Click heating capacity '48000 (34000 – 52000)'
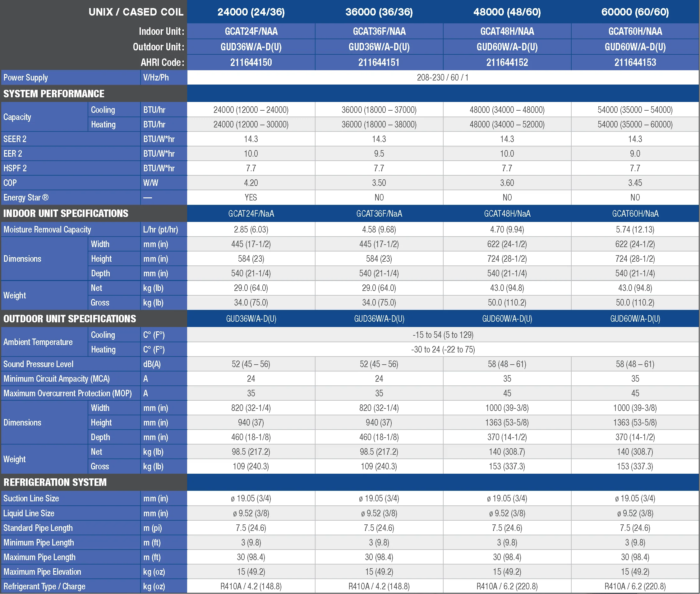The width and height of the screenshot is (700, 594). 507,125
